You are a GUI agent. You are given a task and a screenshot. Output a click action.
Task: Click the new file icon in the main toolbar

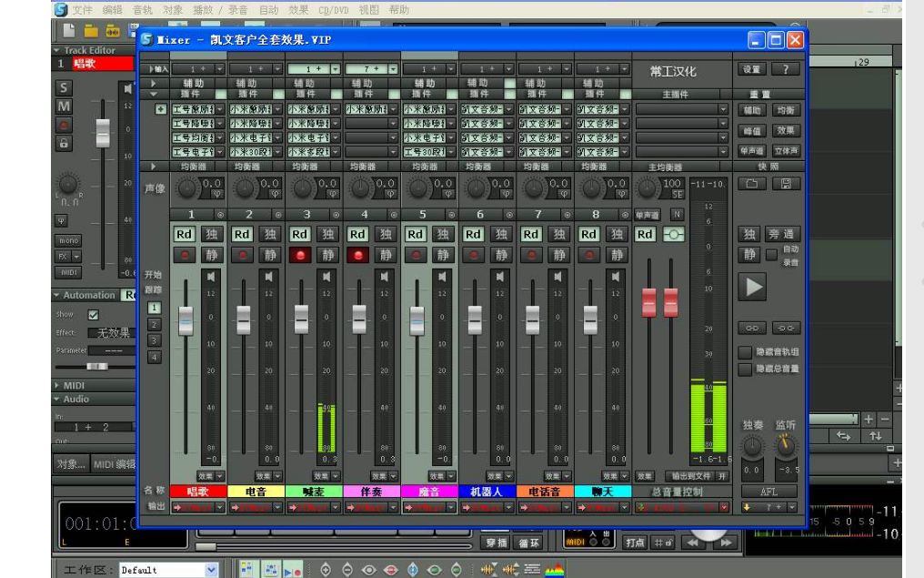69,31
